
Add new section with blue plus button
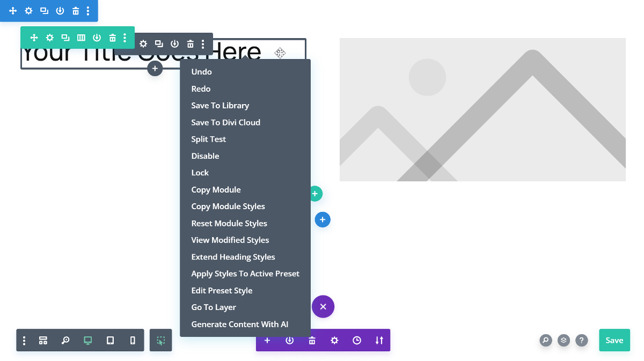coord(322,219)
